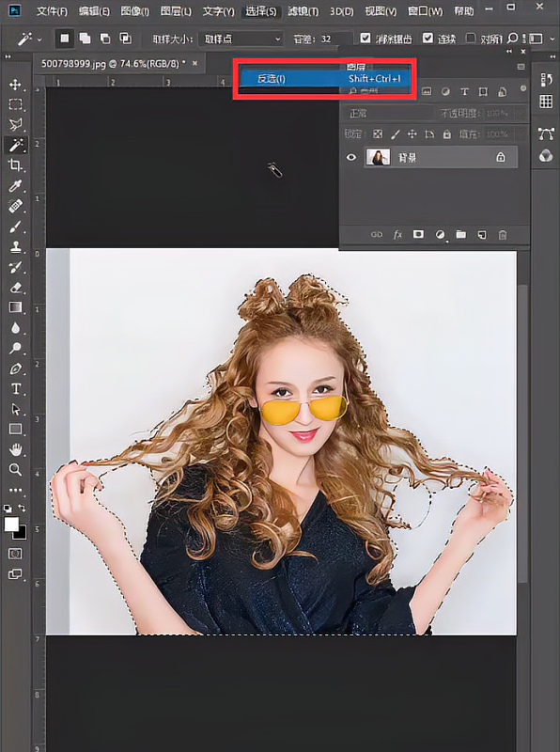Click the delete layer trash icon
Screen dimensions: 560x752
pos(503,234)
